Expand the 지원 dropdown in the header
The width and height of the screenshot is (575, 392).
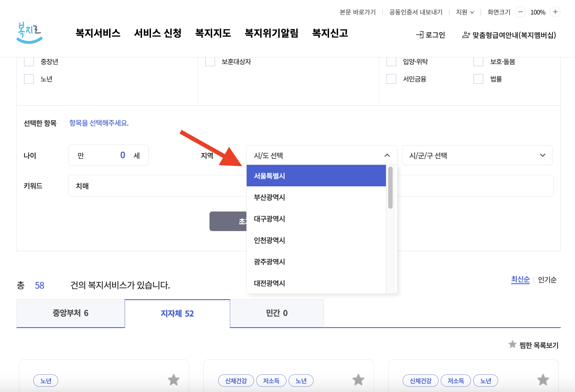click(x=465, y=12)
